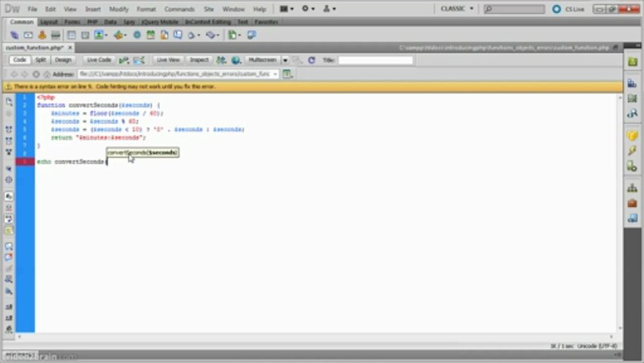
Task: Switch to Design view
Action: click(63, 60)
